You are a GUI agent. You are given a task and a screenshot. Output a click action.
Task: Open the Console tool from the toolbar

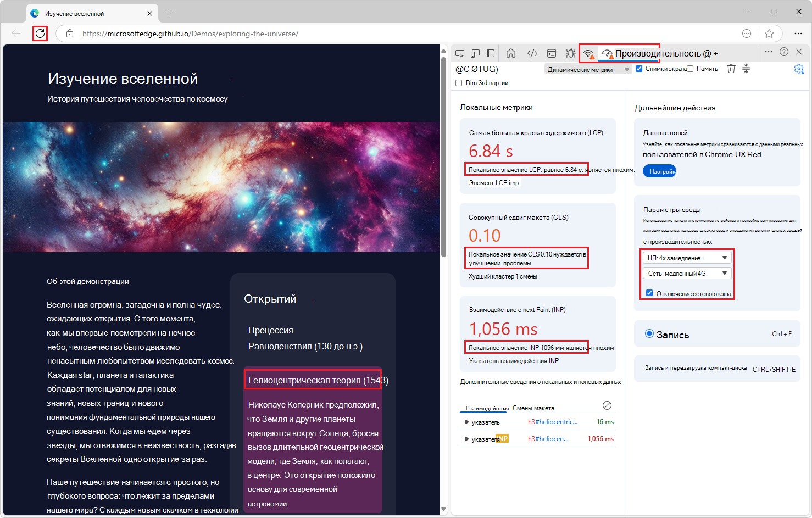[551, 53]
